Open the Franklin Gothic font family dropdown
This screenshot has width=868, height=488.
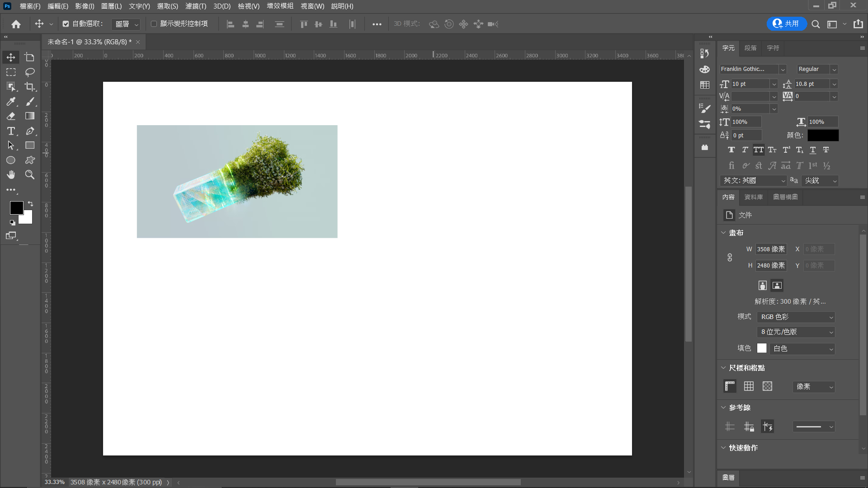[783, 70]
